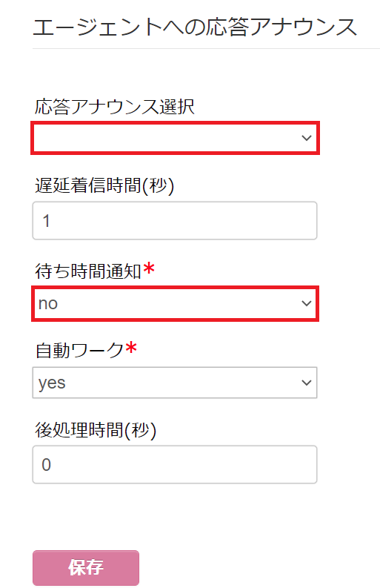The height and width of the screenshot is (588, 380).
Task: Click the red asterisk beside 待ち時間通知
Action: [149, 268]
